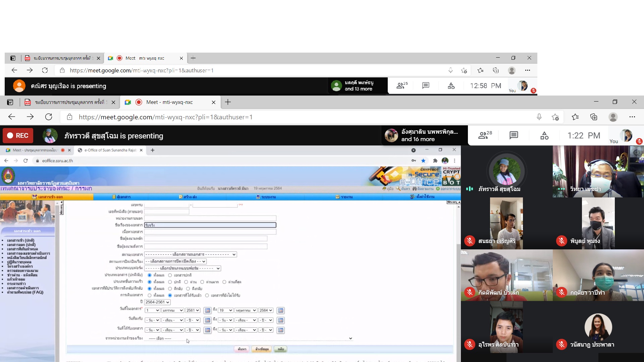Open the มกราคม month dropdown
The width and height of the screenshot is (644, 362).
pos(172,310)
